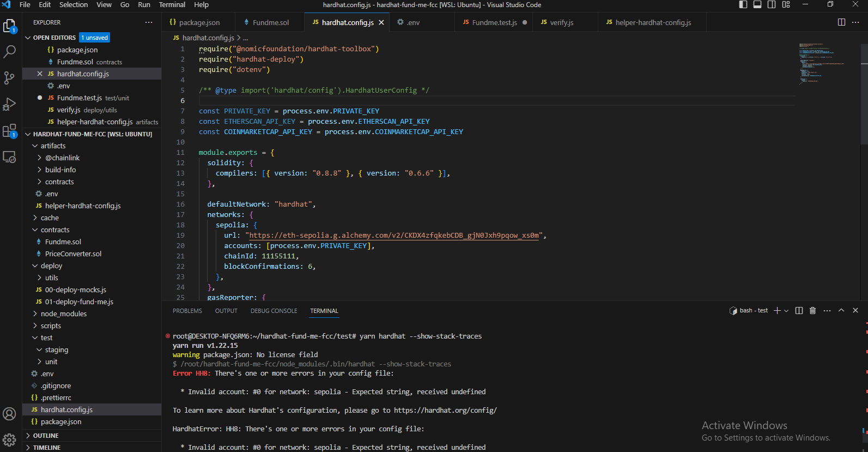Open the Extensions view icon

10,131
